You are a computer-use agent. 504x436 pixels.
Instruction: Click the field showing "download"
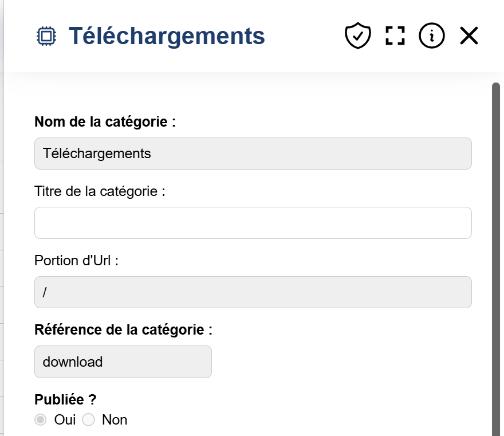[123, 362]
